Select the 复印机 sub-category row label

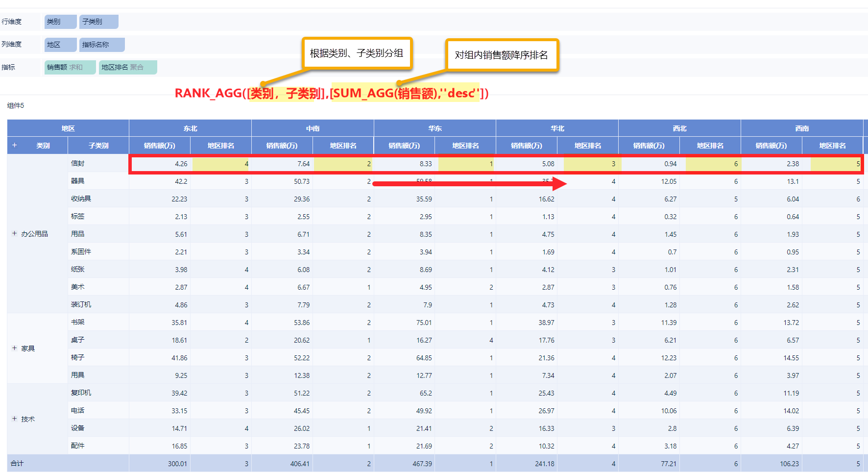point(81,393)
